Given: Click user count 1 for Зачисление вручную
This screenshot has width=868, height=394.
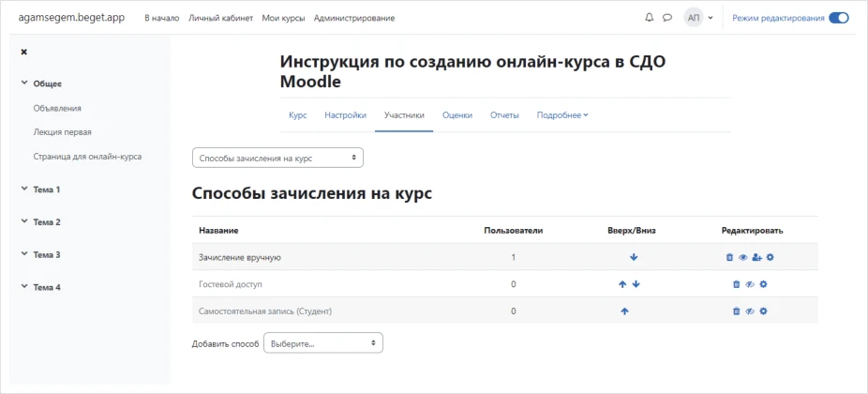Looking at the screenshot, I should pyautogui.click(x=513, y=257).
